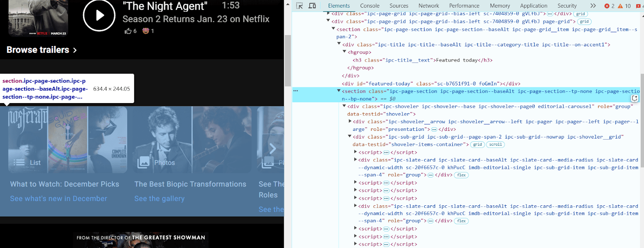Expand the ellipsis in ipc-shoveler__arrow div
644x248 pixels.
pyautogui.click(x=434, y=129)
